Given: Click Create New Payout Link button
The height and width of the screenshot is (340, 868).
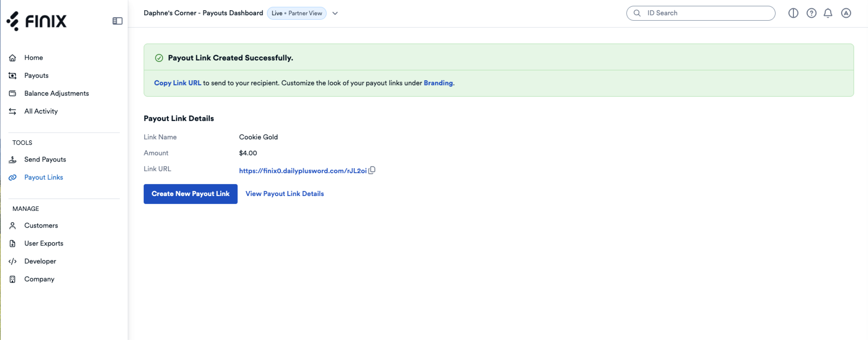Looking at the screenshot, I should [190, 194].
